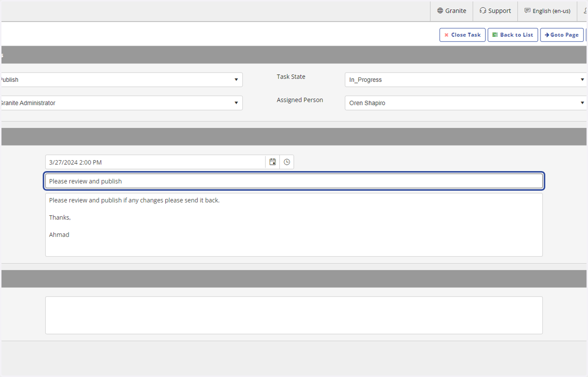The image size is (588, 377).
Task: Click the Back to List button
Action: coord(513,35)
